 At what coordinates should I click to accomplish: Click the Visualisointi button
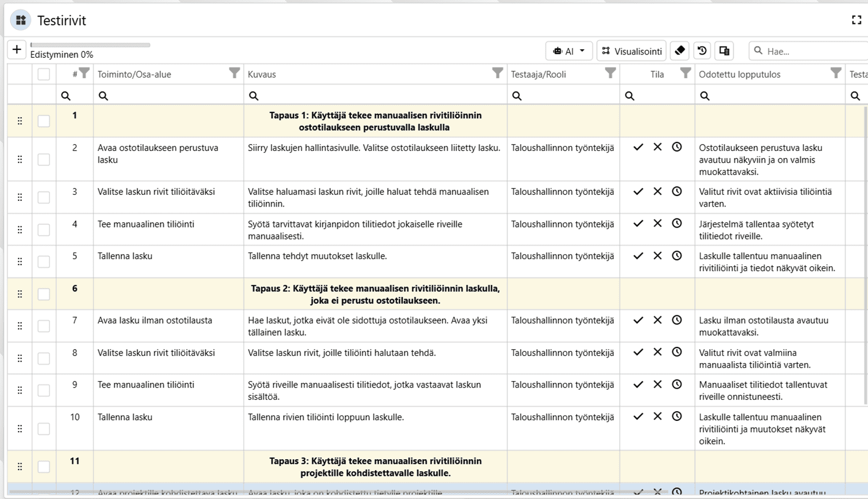(631, 51)
